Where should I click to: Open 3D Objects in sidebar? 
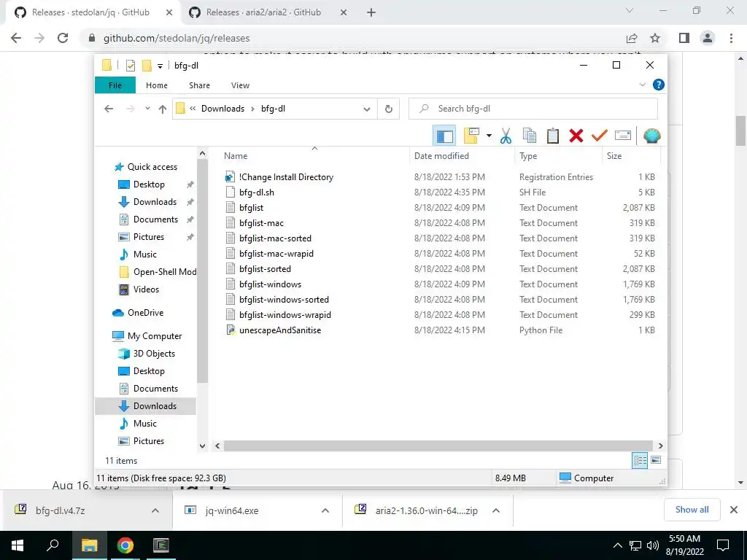click(154, 354)
